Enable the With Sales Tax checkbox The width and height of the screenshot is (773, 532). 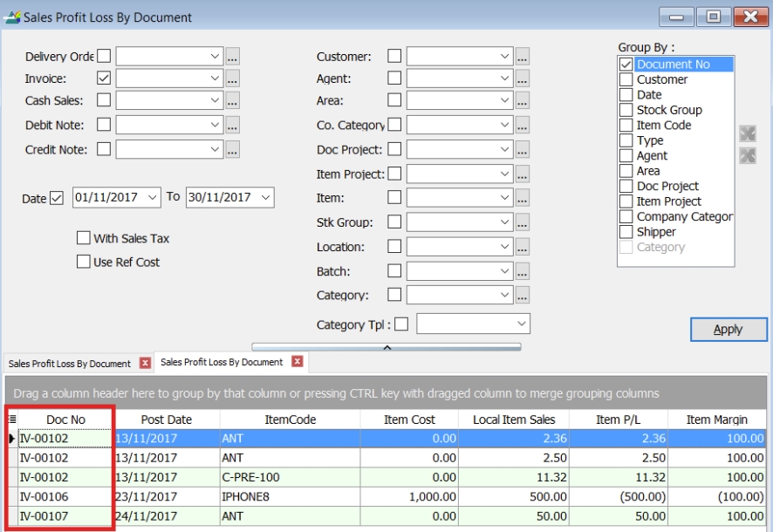point(84,238)
